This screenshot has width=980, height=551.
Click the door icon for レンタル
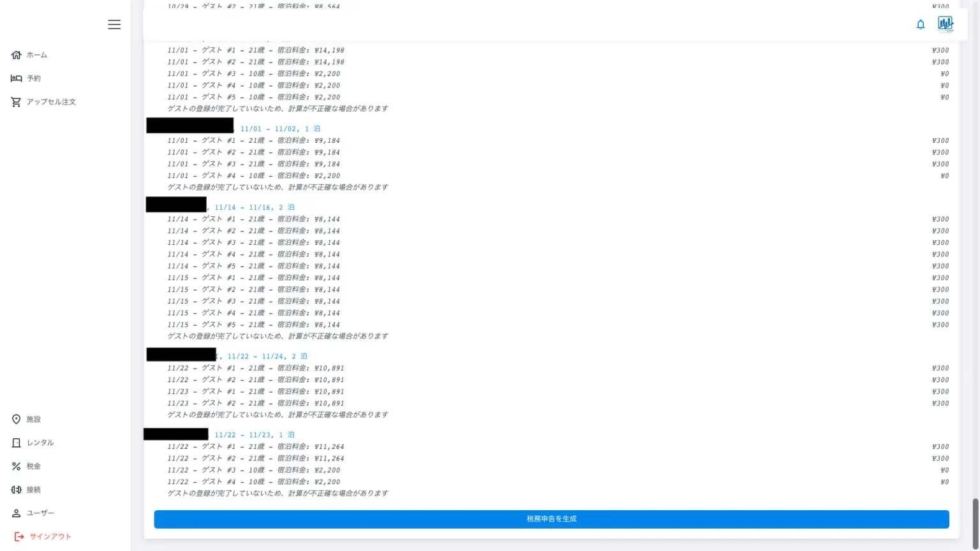(x=17, y=443)
